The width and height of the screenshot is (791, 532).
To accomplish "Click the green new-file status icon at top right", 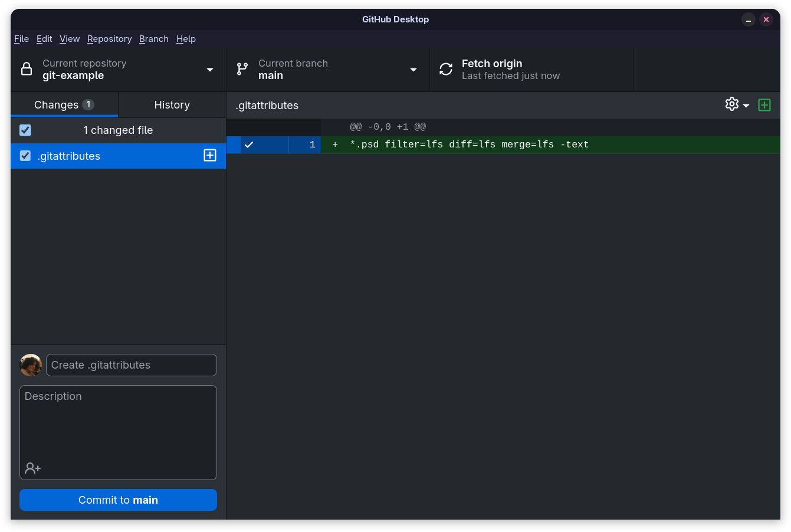I will coord(764,105).
